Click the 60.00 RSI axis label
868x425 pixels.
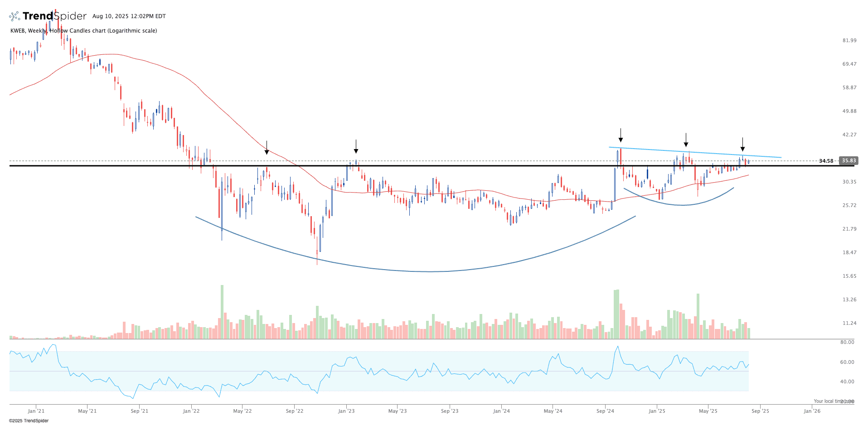(x=847, y=362)
